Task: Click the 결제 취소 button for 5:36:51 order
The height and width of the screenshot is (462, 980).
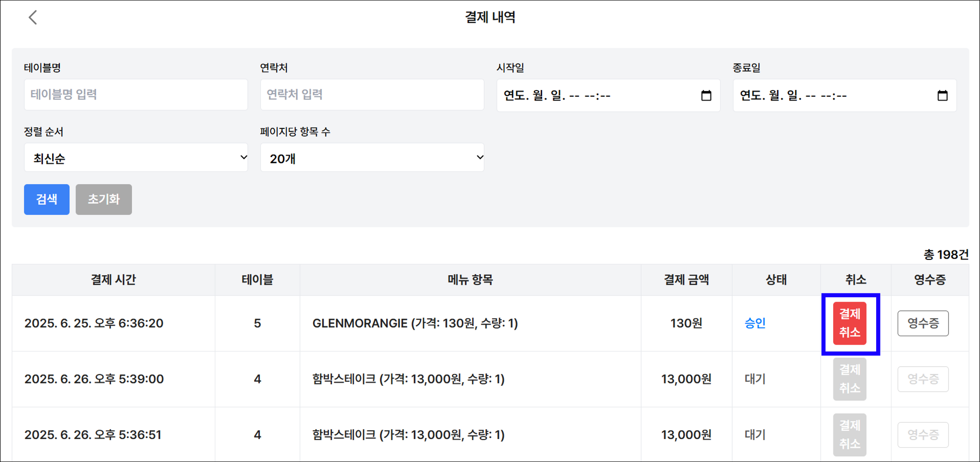Action: point(850,435)
